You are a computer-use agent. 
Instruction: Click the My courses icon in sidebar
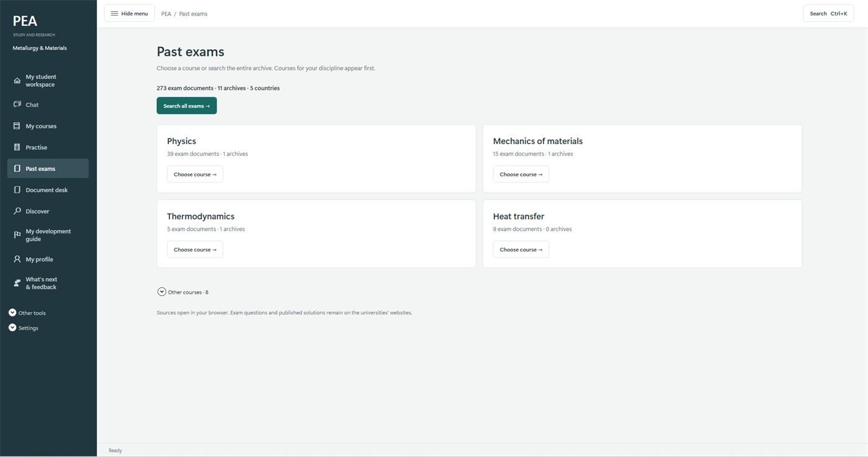17,126
